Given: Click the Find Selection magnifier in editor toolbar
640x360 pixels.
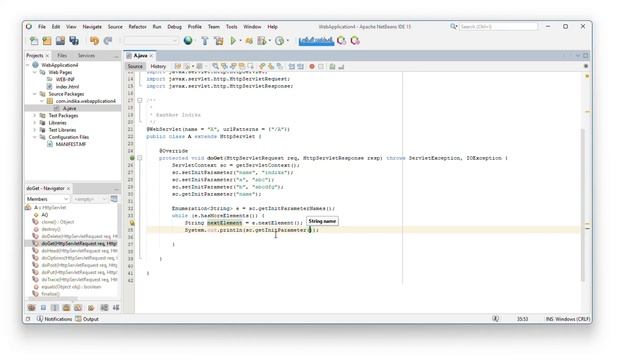Looking at the screenshot, I should click(215, 66).
